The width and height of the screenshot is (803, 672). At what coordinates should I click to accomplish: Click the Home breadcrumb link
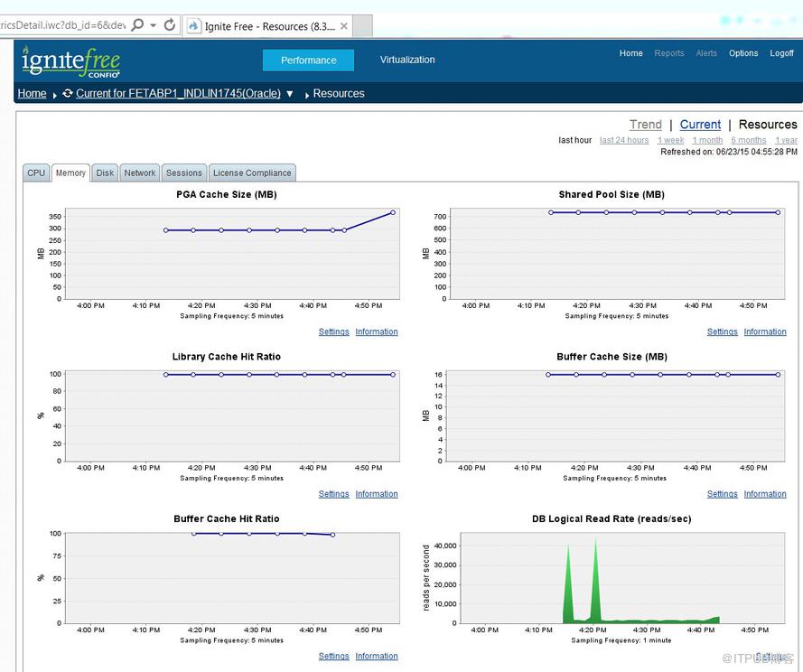(x=32, y=93)
